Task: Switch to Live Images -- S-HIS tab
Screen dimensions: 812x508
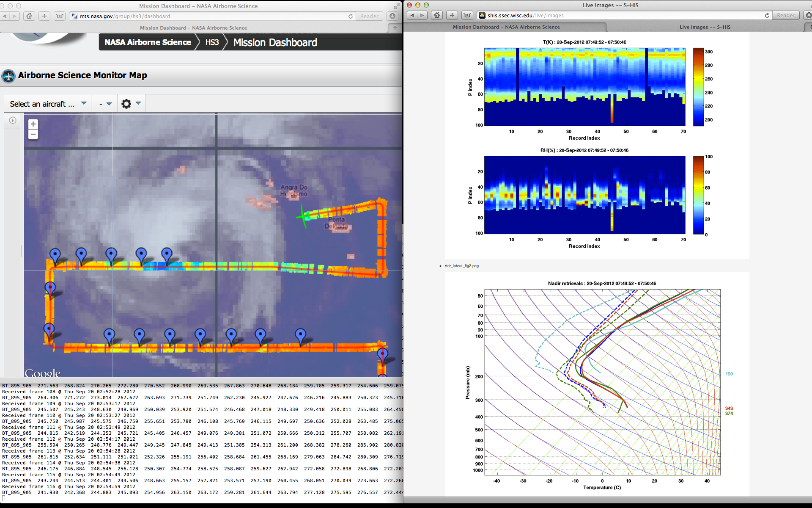Action: (705, 27)
